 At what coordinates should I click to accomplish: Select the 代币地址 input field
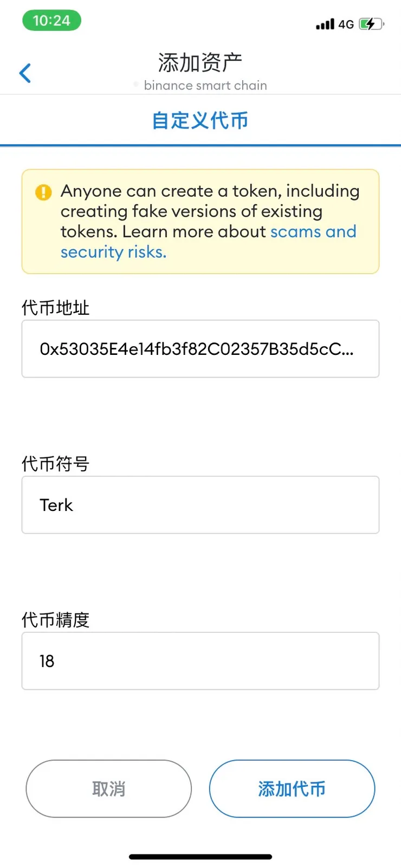[x=200, y=348]
